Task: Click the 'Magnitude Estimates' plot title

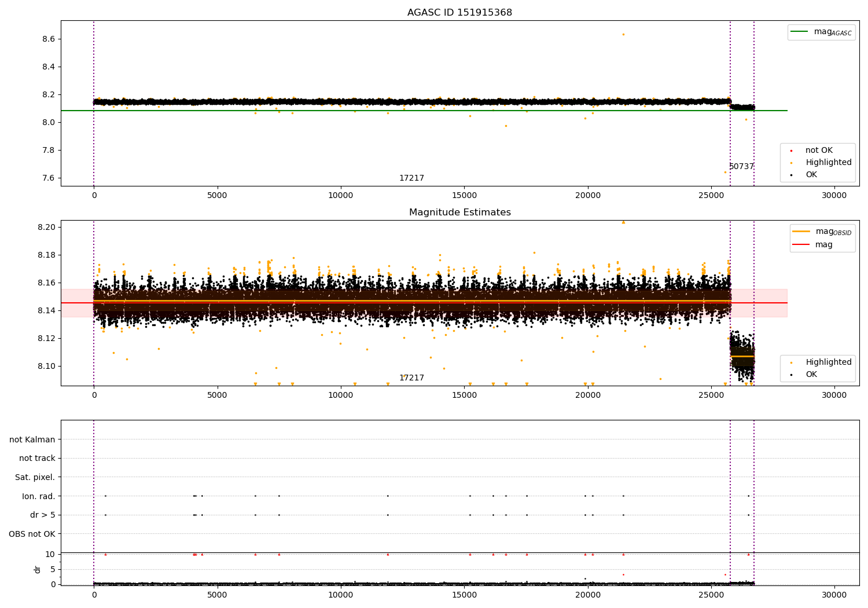Action: (x=459, y=213)
